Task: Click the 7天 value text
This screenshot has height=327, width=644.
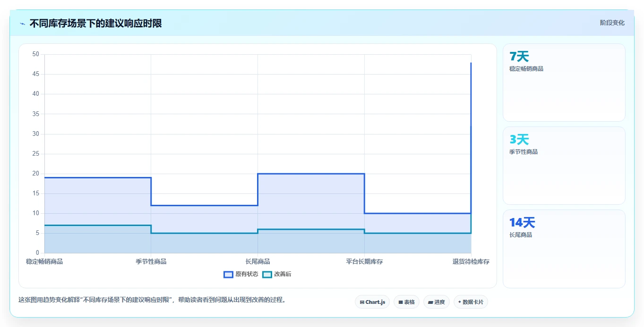Action: pos(519,57)
